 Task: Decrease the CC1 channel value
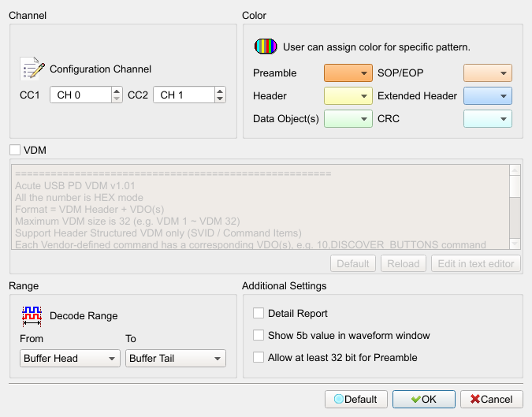click(117, 99)
